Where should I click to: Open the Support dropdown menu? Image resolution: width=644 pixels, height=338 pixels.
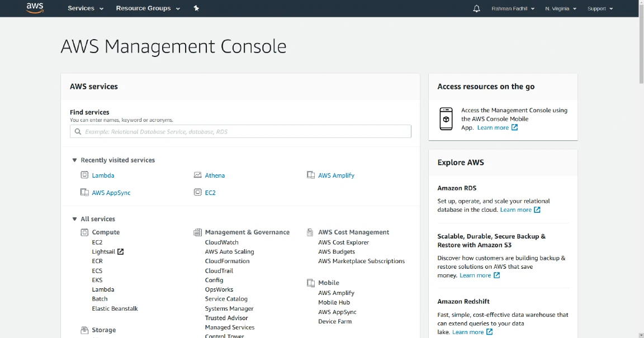tap(600, 8)
